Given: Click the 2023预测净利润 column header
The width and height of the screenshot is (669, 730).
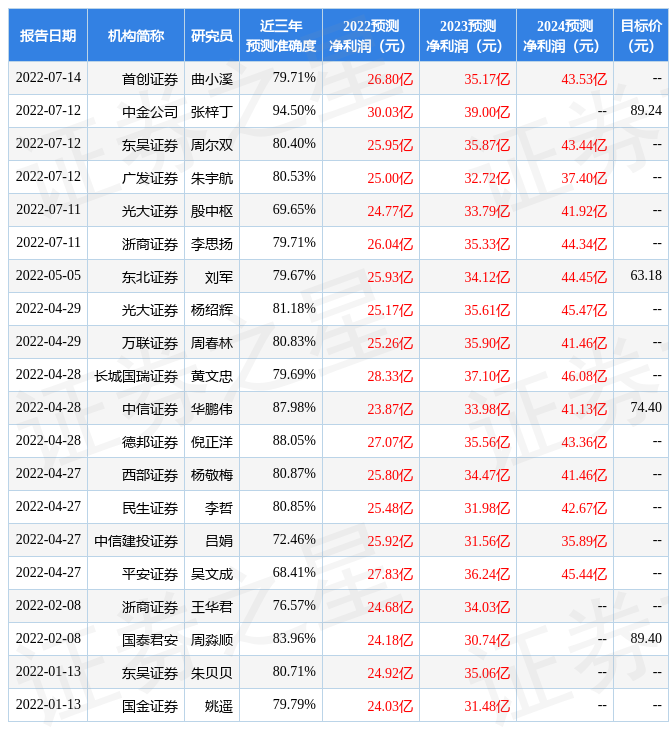Looking at the screenshot, I should click(x=468, y=35).
